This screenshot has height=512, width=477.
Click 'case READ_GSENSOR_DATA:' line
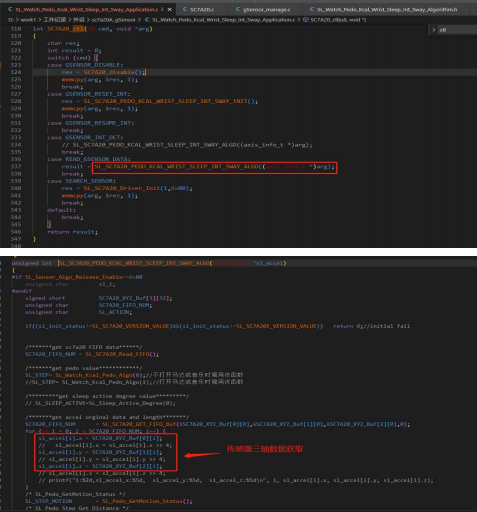(x=89, y=159)
